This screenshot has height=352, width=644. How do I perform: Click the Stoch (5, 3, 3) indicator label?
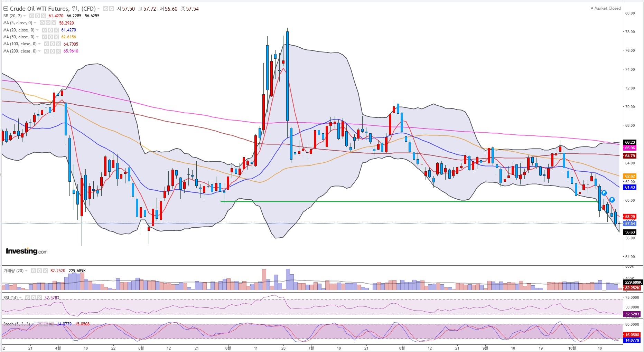coord(17,324)
